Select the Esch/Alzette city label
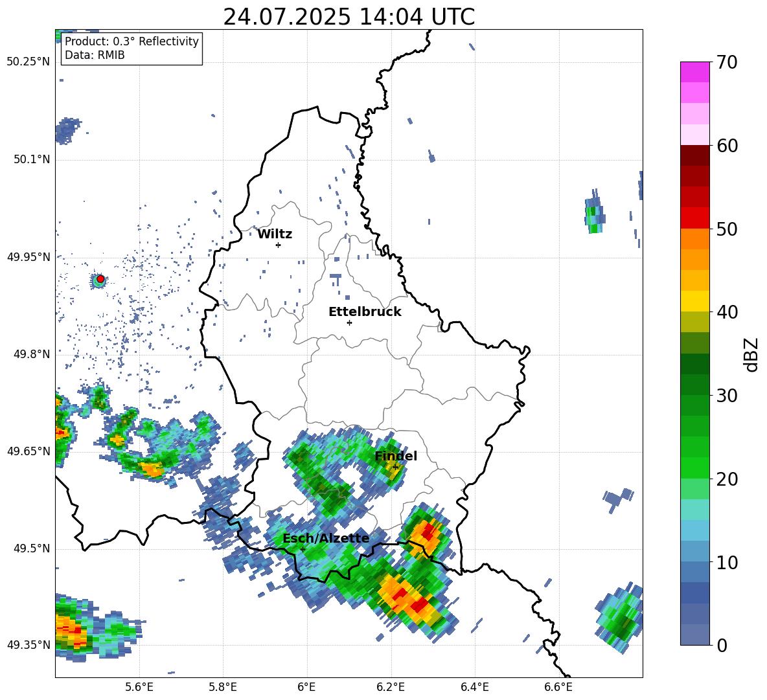Viewport: 767px width, 700px height. click(326, 539)
